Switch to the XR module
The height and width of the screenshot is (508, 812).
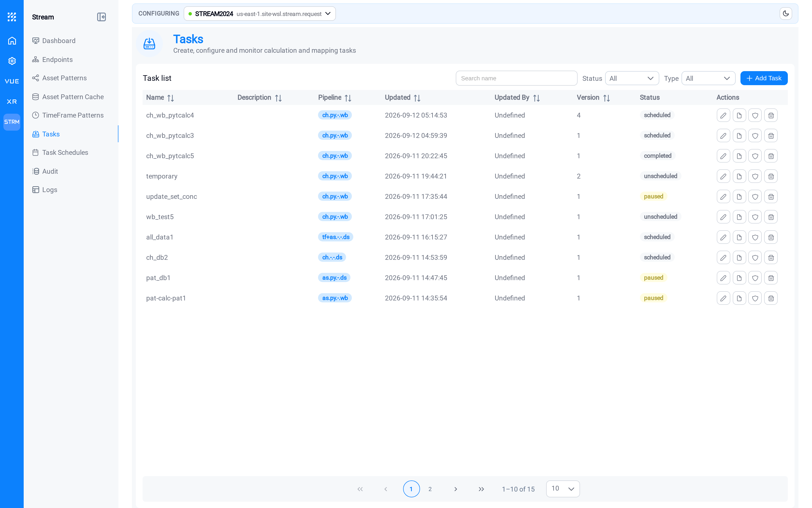pos(12,101)
